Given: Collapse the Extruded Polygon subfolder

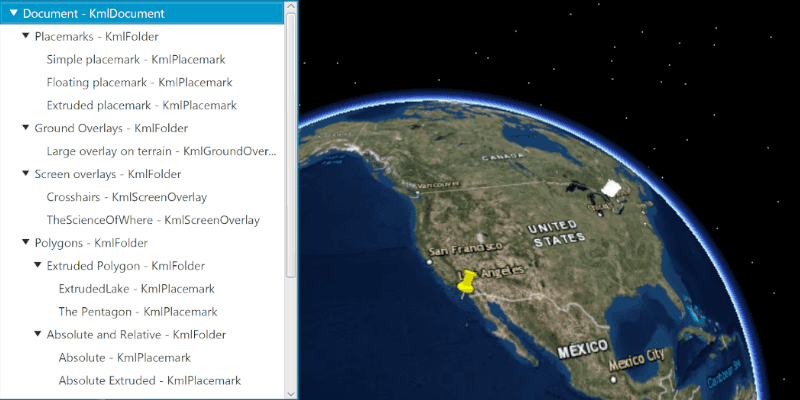Looking at the screenshot, I should (x=38, y=266).
